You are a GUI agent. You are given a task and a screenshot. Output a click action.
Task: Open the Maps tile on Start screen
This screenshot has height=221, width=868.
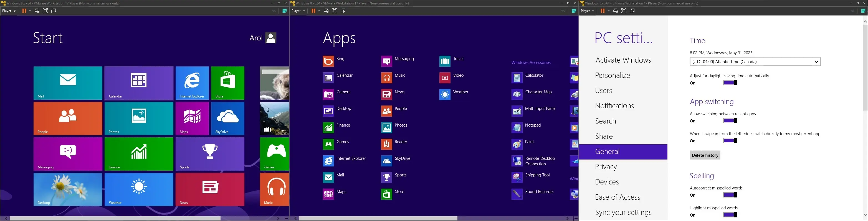[192, 119]
